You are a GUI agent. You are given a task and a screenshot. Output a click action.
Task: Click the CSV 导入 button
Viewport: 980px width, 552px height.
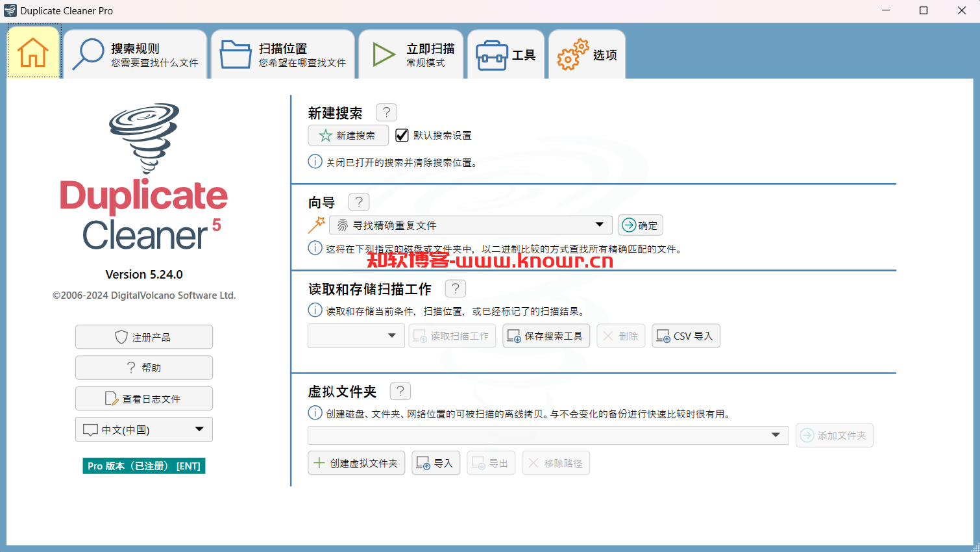(686, 336)
